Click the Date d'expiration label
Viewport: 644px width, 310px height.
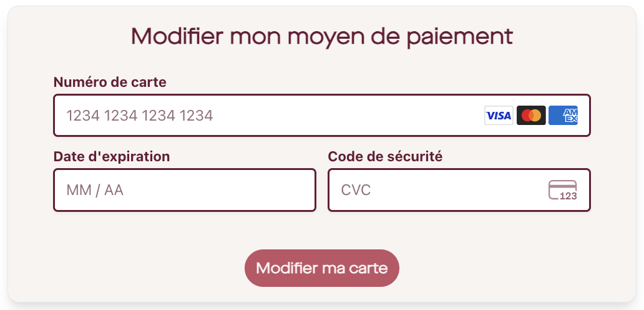tap(112, 157)
